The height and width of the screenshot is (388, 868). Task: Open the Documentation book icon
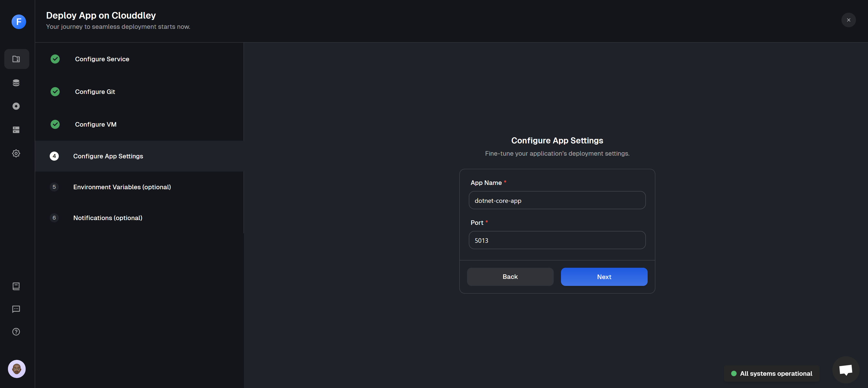(x=16, y=287)
